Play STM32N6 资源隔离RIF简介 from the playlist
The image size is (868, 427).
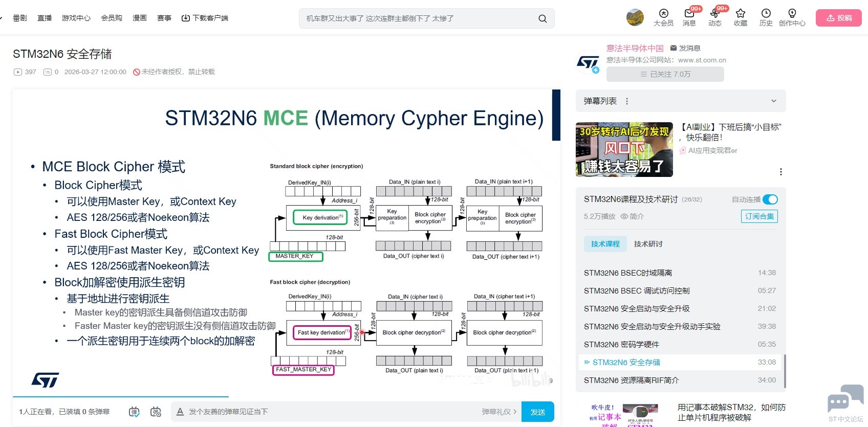click(631, 380)
